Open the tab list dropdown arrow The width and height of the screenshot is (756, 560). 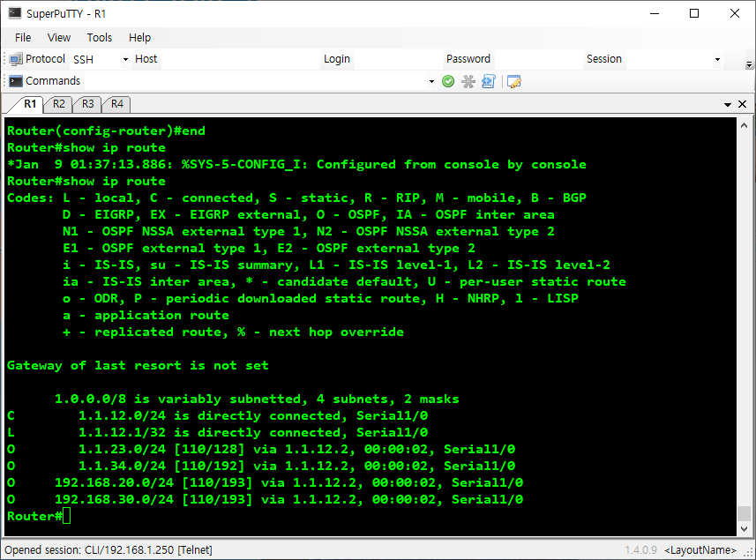(728, 105)
